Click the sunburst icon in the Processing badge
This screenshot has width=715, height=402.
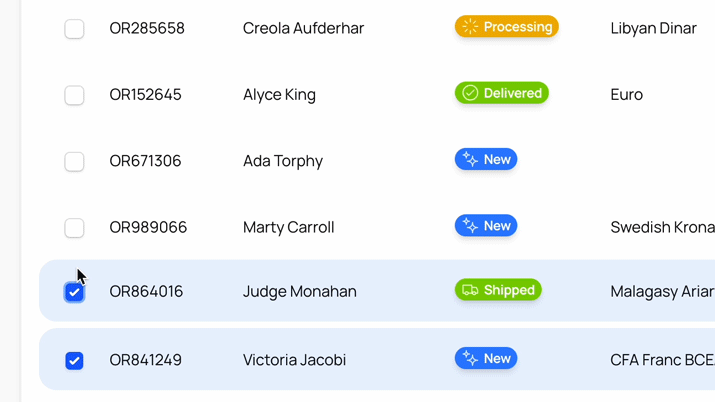tap(470, 27)
